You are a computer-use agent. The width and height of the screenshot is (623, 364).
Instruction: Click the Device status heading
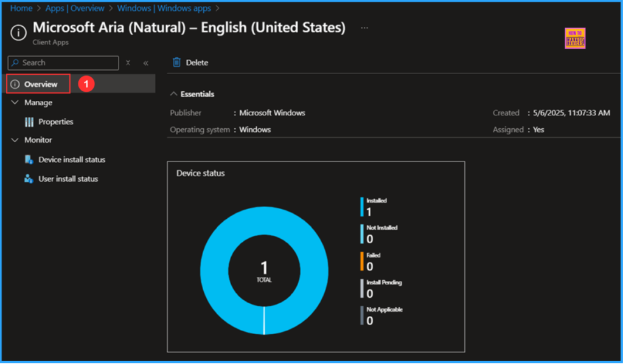(x=201, y=173)
